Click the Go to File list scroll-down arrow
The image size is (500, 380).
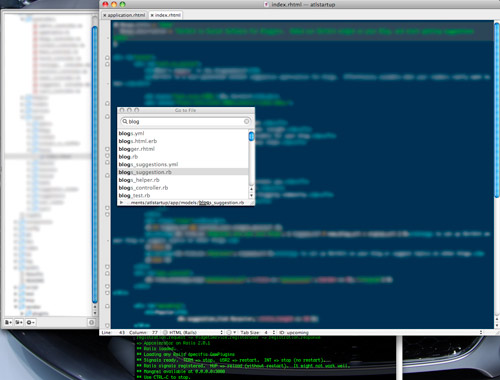[251, 196]
